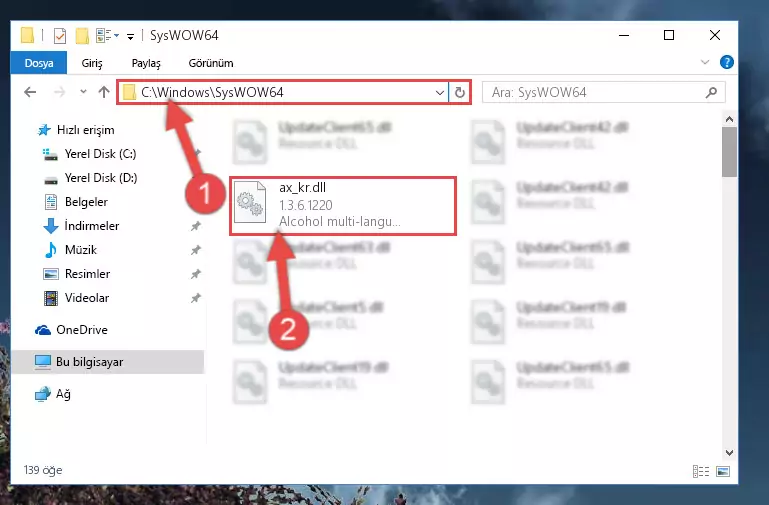This screenshot has height=505, width=769.
Task: Go up one folder level
Action: [103, 92]
